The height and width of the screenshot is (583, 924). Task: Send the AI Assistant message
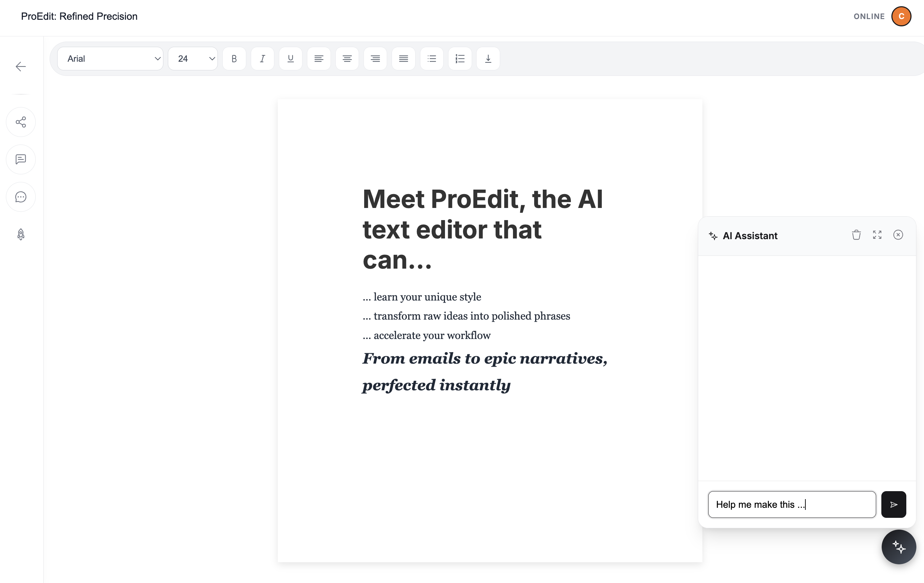tap(894, 504)
